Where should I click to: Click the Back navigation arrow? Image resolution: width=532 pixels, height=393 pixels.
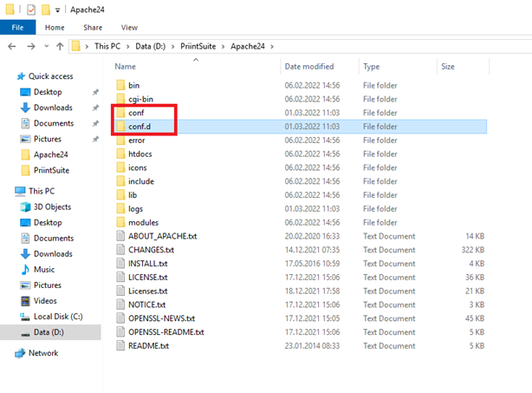pyautogui.click(x=11, y=46)
